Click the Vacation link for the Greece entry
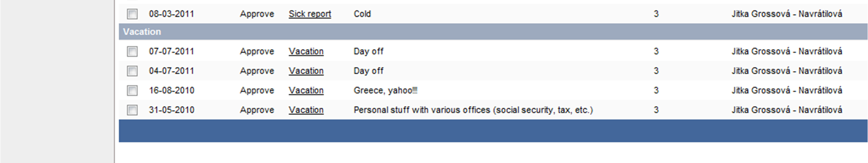This screenshot has width=868, height=163. point(306,90)
